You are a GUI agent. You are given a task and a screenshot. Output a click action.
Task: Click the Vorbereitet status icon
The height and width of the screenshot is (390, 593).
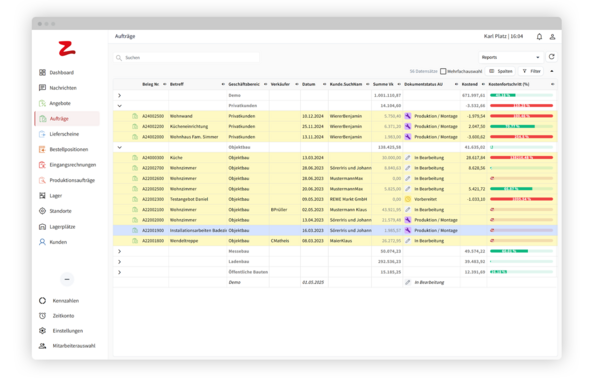408,199
